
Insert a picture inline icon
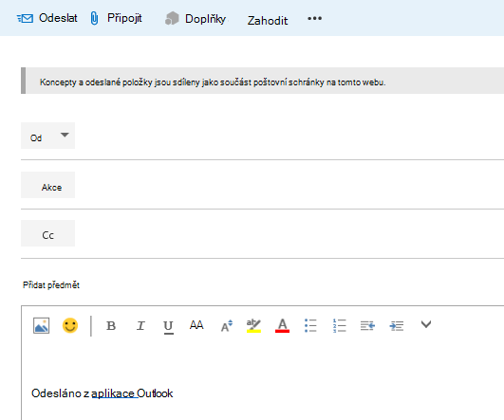42,326
